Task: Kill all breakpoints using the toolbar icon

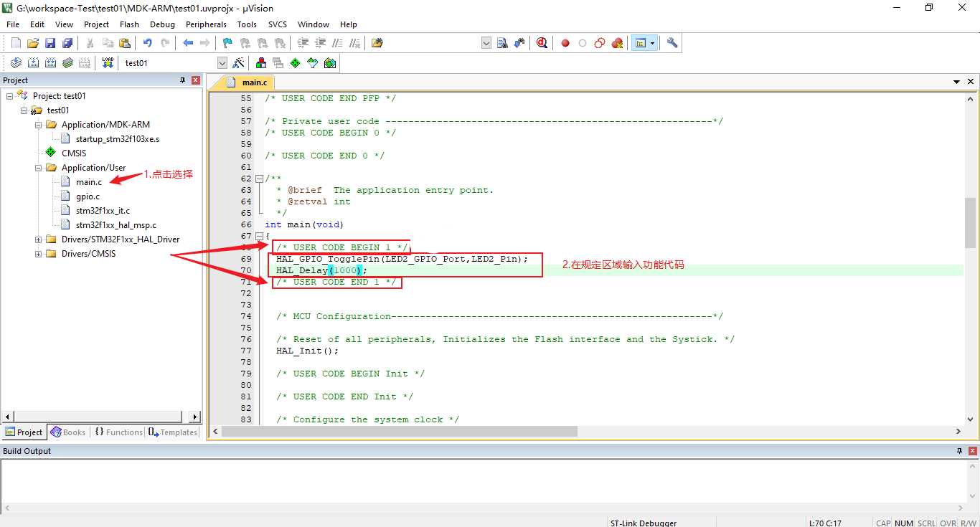Action: pos(617,43)
